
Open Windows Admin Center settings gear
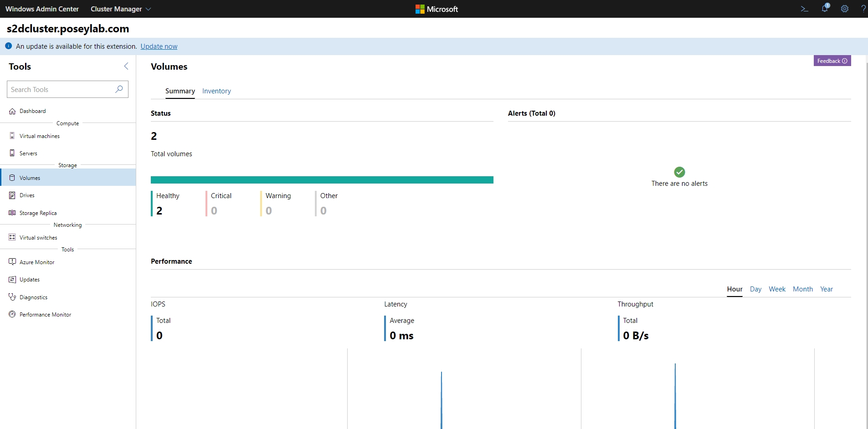(x=845, y=9)
